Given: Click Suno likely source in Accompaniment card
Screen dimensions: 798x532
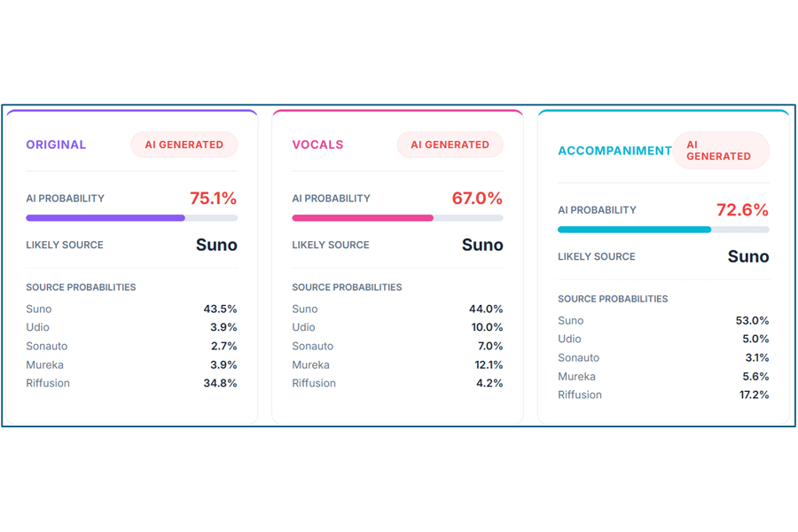Looking at the screenshot, I should tap(748, 256).
